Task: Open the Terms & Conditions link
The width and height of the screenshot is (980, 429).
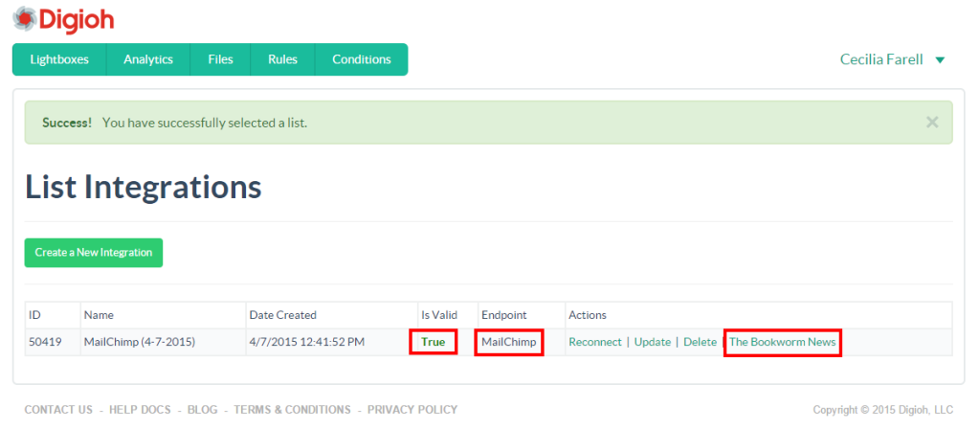Action: tap(292, 410)
